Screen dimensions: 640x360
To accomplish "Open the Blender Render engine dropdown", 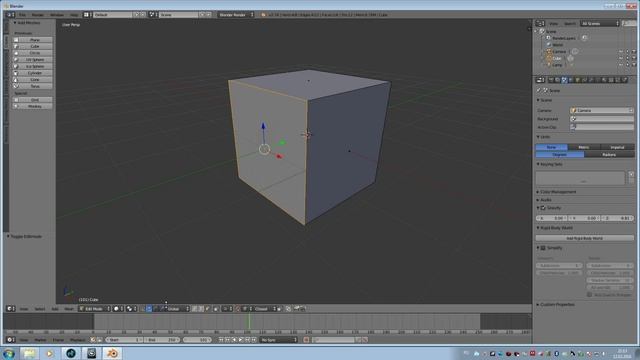I will [236, 15].
